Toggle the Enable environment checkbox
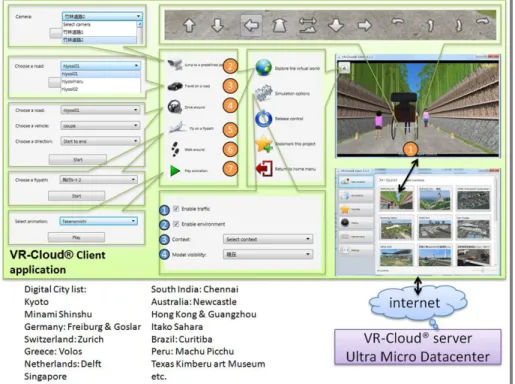515x384 pixels. point(176,224)
